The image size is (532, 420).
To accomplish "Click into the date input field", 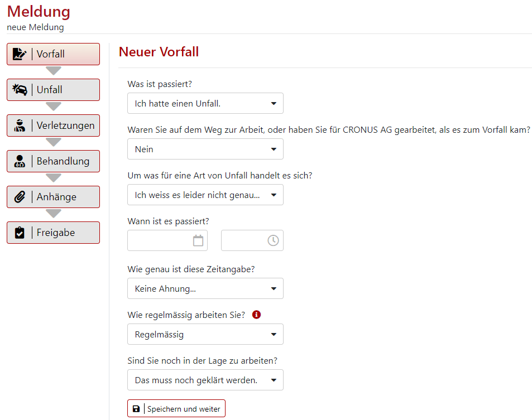I will (160, 240).
